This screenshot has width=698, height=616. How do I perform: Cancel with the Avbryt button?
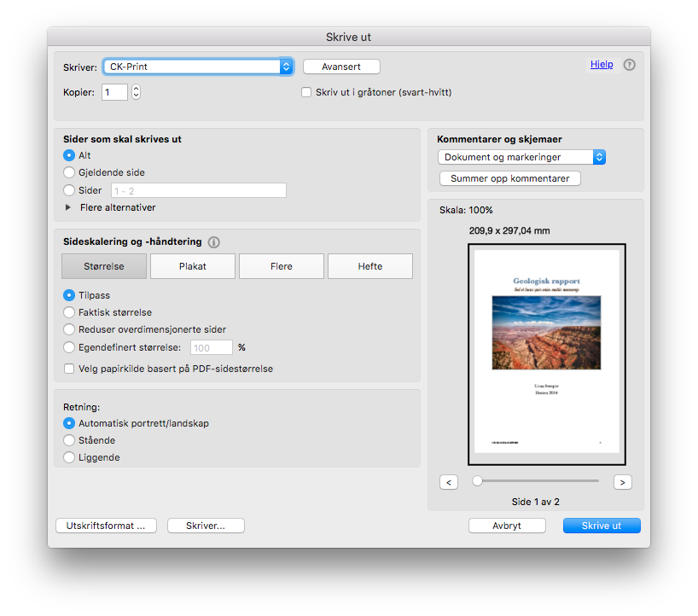(x=507, y=526)
